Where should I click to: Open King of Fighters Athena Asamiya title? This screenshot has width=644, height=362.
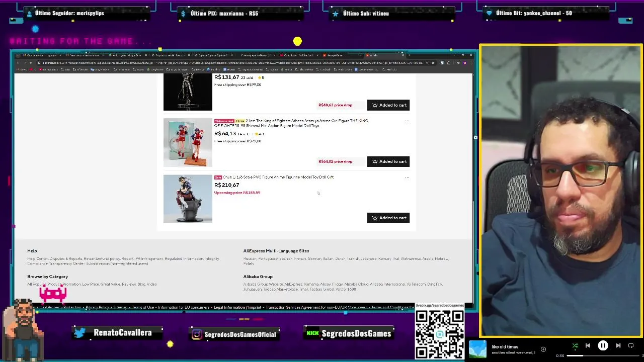tap(292, 123)
